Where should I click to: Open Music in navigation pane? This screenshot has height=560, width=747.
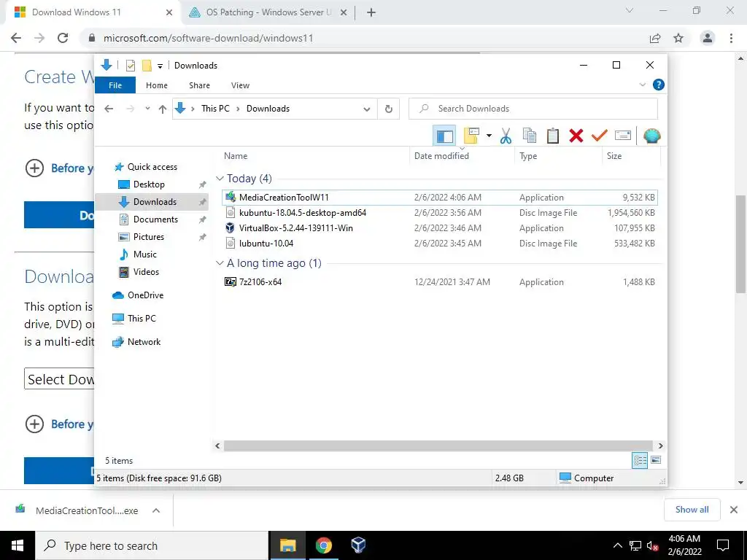pos(145,254)
